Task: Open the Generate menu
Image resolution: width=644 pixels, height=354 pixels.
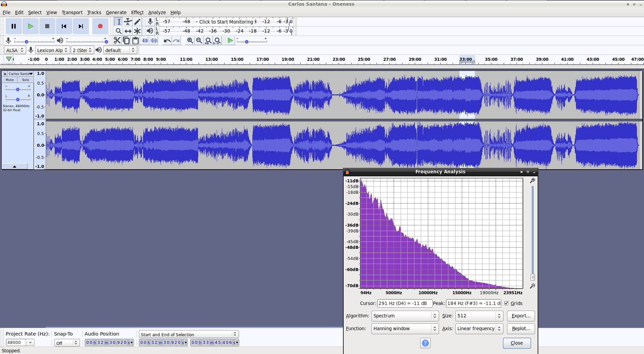Action: 116,12
